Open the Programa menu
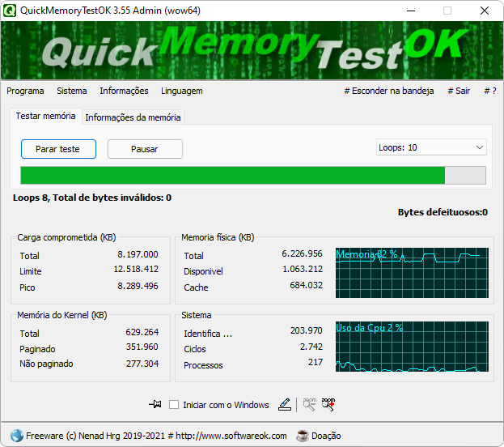Viewport: 504px width, 447px height. click(x=25, y=91)
